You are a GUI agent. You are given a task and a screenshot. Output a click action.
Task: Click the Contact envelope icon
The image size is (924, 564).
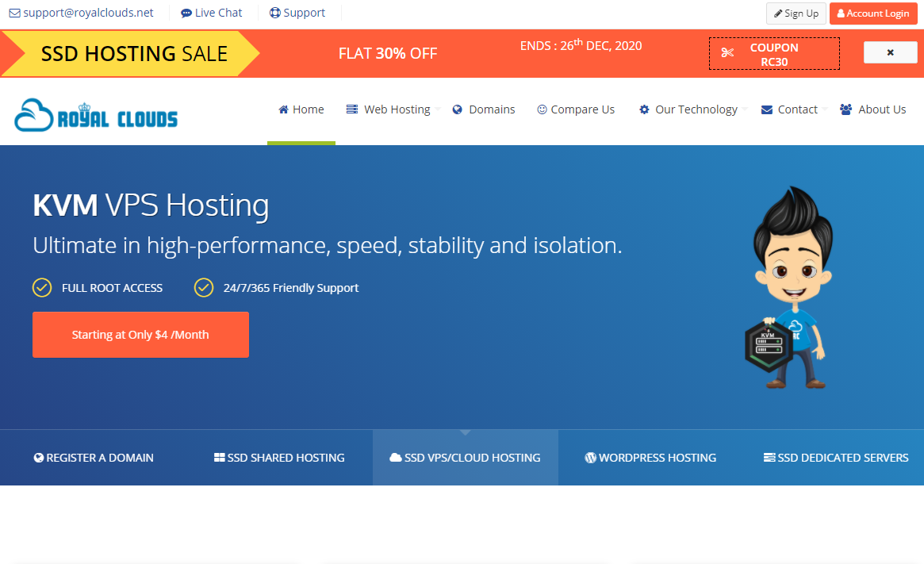(x=767, y=109)
